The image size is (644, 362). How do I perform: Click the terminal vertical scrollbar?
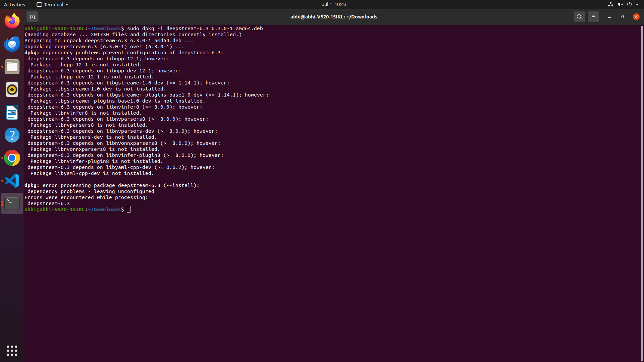coord(642,193)
